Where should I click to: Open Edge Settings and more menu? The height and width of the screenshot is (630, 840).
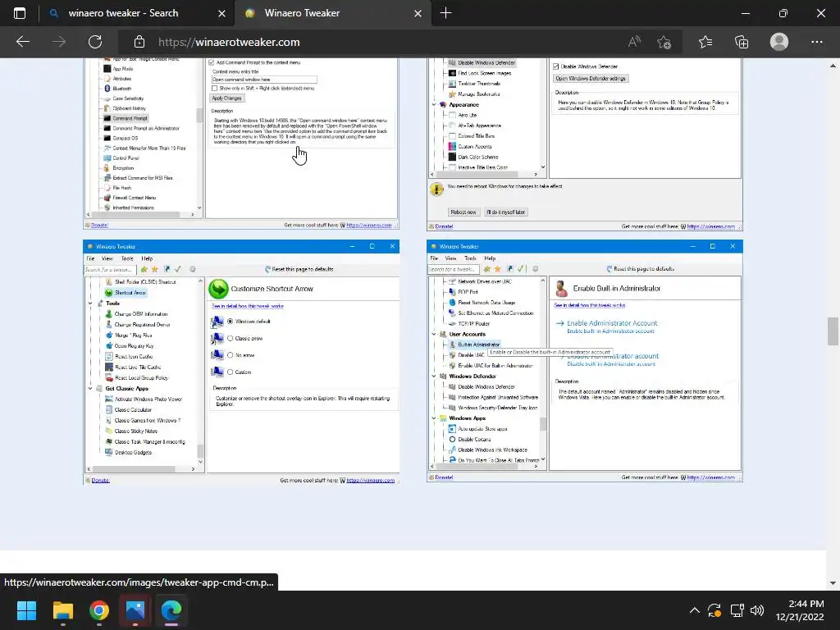pyautogui.click(x=817, y=42)
